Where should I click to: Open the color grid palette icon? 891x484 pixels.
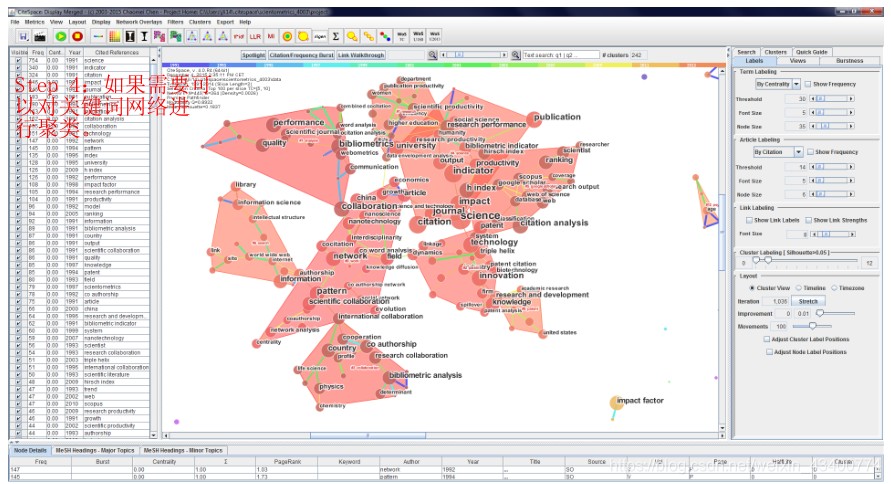point(114,36)
